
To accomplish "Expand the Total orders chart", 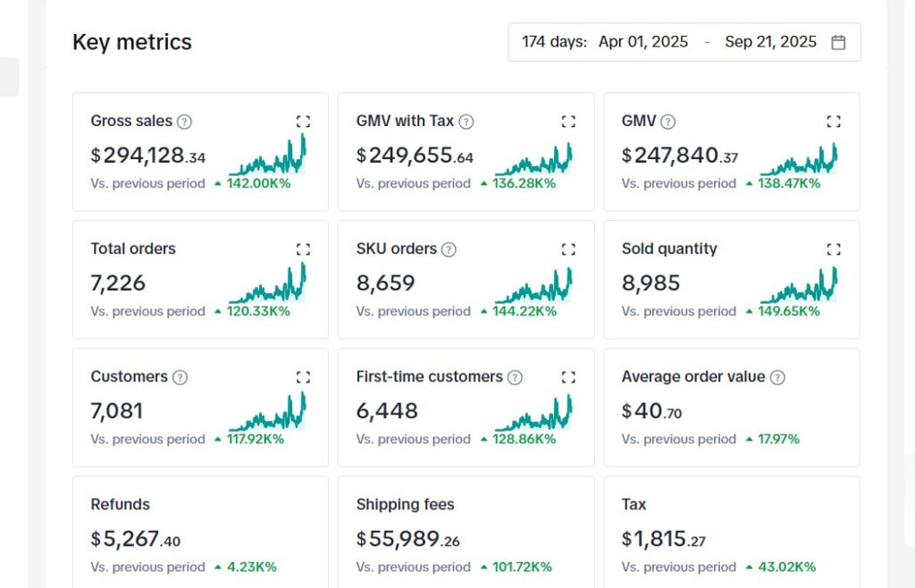I will 303,249.
